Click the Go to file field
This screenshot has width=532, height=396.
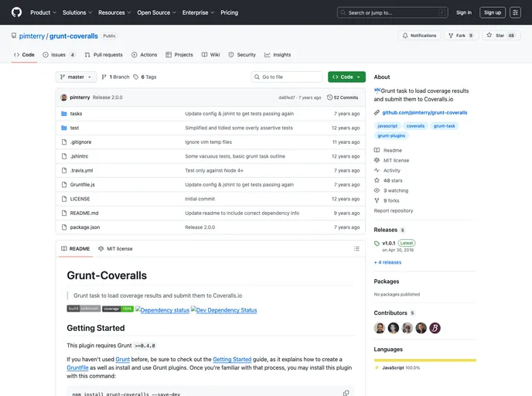point(286,77)
